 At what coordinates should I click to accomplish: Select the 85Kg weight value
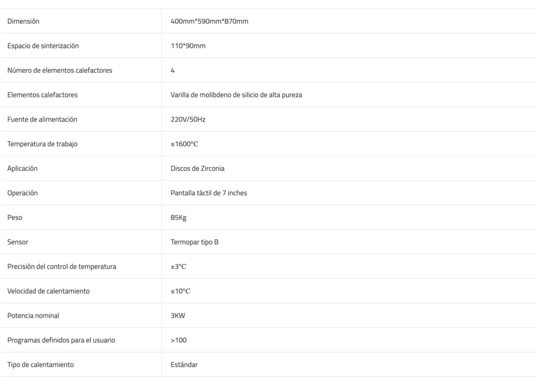[x=178, y=218]
